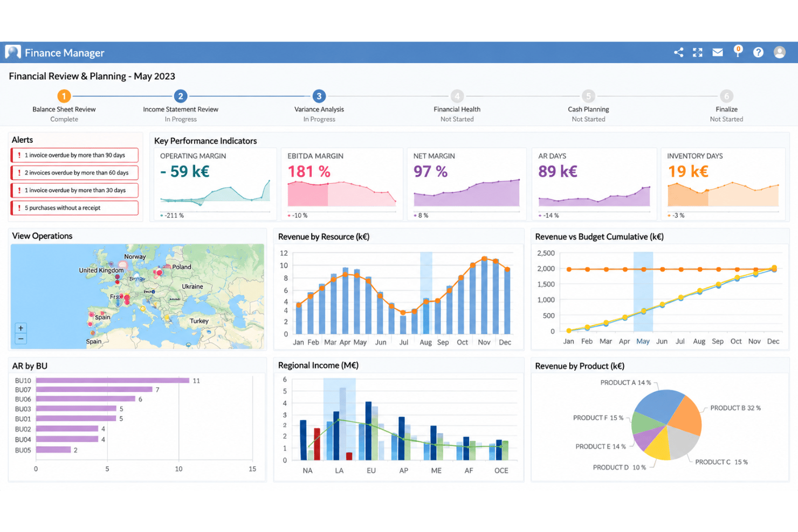Image resolution: width=798 pixels, height=532 pixels.
Task: Open alert for invoice overdue 30 days
Action: [x=74, y=190]
